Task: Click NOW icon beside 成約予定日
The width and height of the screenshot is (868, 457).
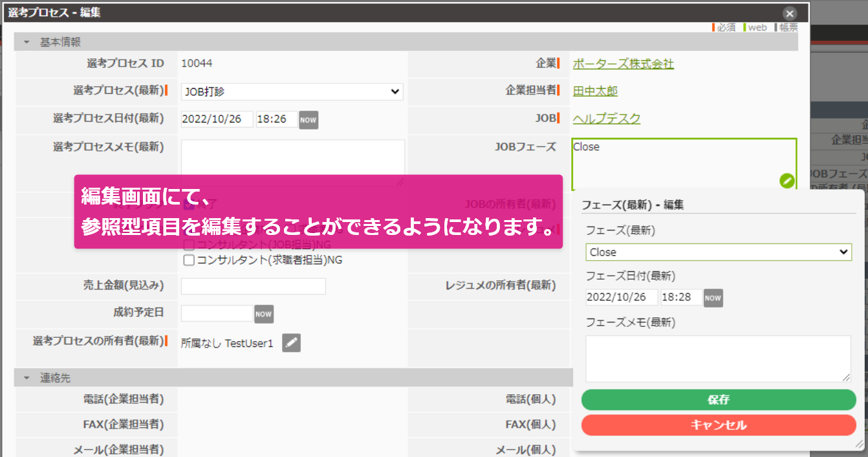Action: (264, 314)
